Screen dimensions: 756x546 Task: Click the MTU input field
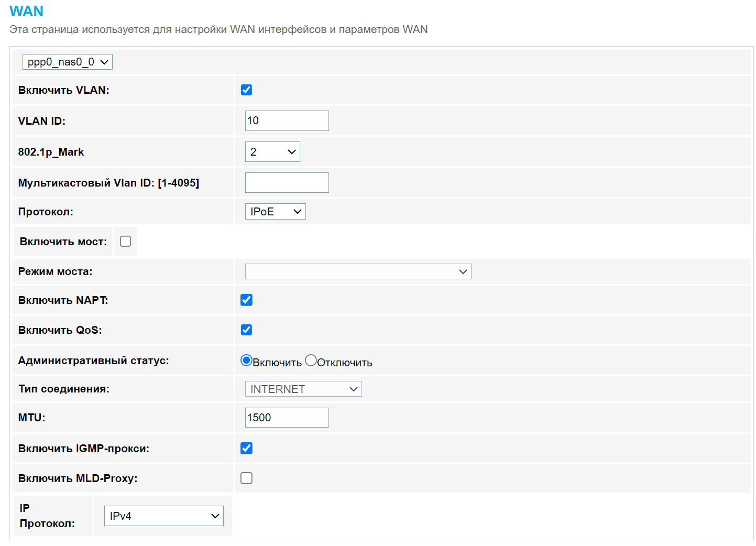click(x=287, y=418)
